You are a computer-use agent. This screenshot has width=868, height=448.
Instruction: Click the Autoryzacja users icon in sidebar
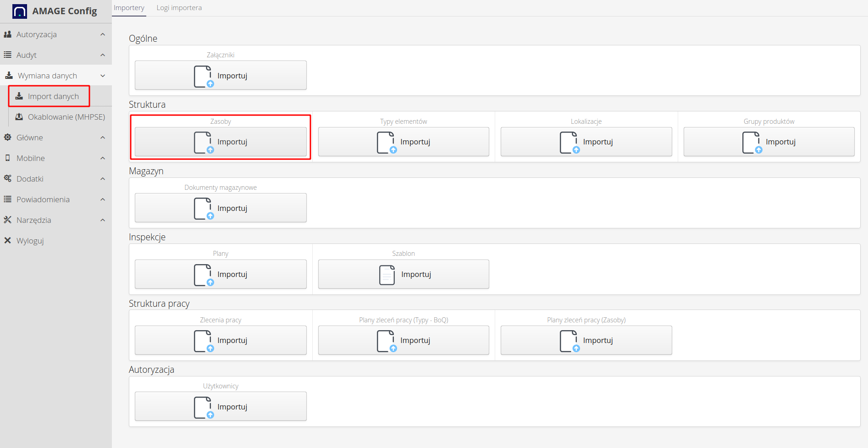[x=7, y=34]
